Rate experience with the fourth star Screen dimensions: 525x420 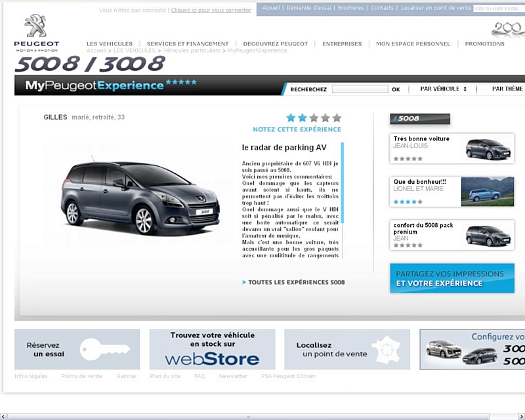325,117
